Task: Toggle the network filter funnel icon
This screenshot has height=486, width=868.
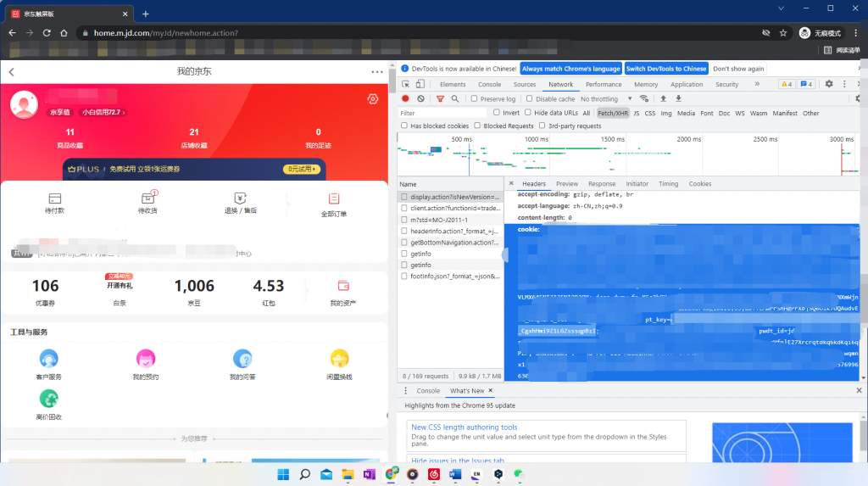Action: (440, 98)
